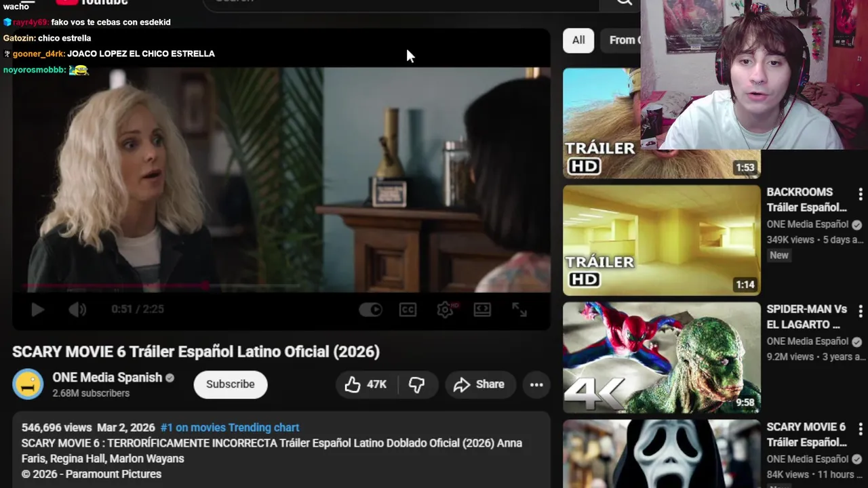Open the ONE Media Spanish channel avatar
Screen dimensions: 868x488
pyautogui.click(x=28, y=384)
